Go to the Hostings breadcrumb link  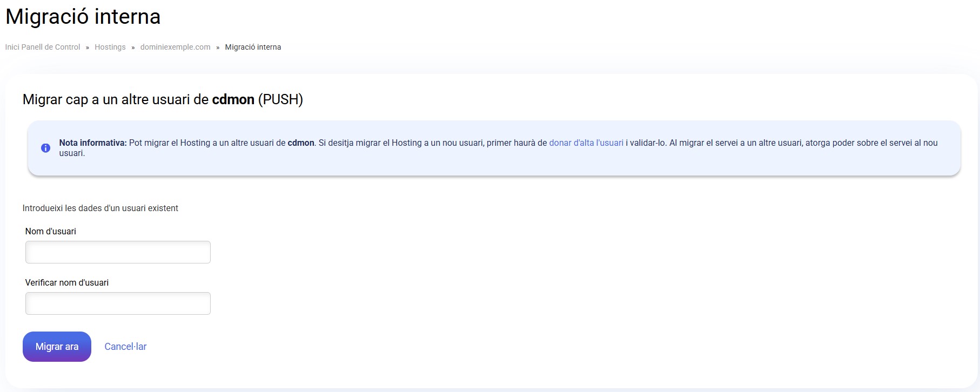pos(110,47)
